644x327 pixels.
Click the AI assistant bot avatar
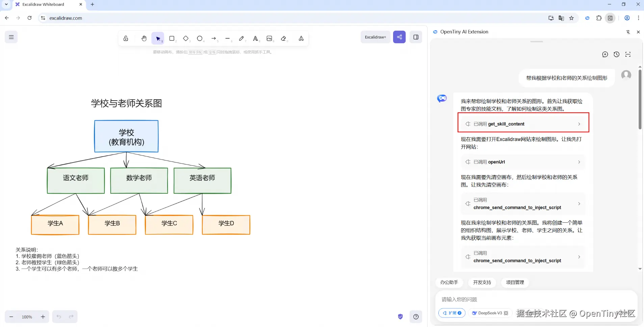[442, 98]
